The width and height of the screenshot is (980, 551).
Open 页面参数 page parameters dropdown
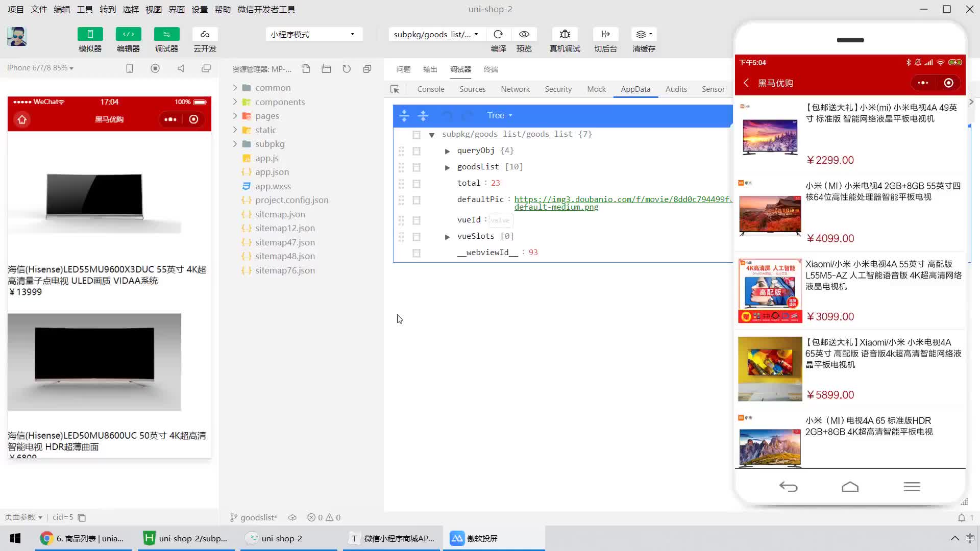[23, 517]
